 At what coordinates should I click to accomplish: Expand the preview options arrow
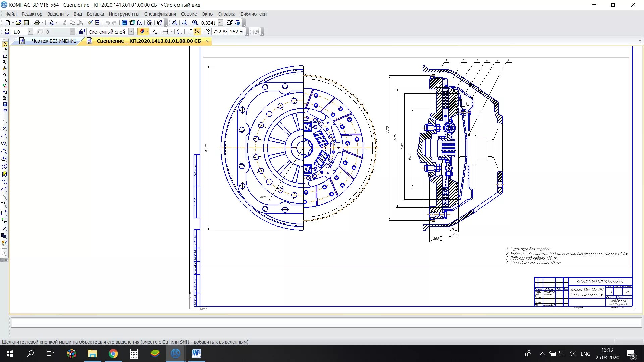[57, 23]
